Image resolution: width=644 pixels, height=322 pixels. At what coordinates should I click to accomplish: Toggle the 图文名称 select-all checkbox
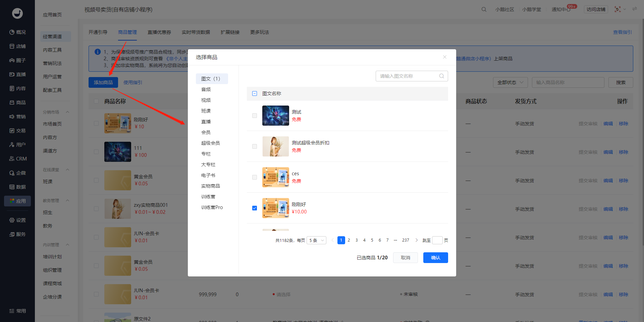point(255,93)
